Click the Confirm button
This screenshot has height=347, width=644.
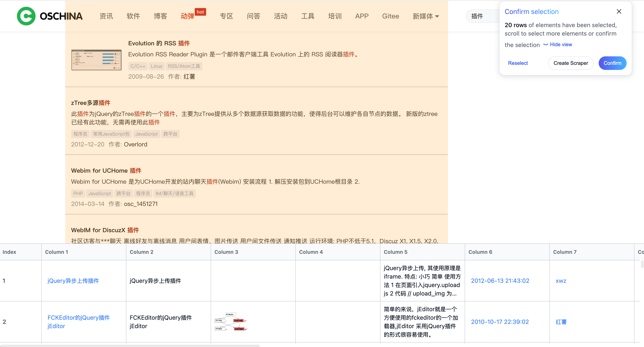(x=612, y=63)
